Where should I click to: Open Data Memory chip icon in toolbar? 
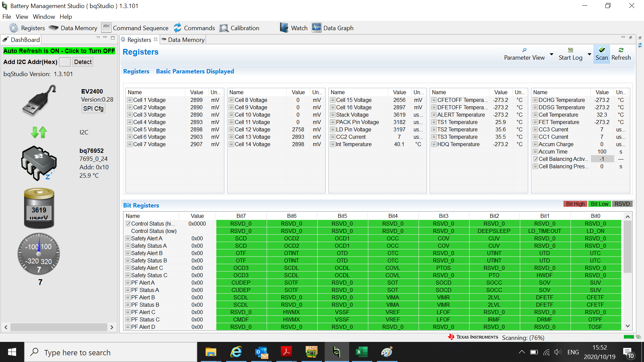click(x=54, y=28)
